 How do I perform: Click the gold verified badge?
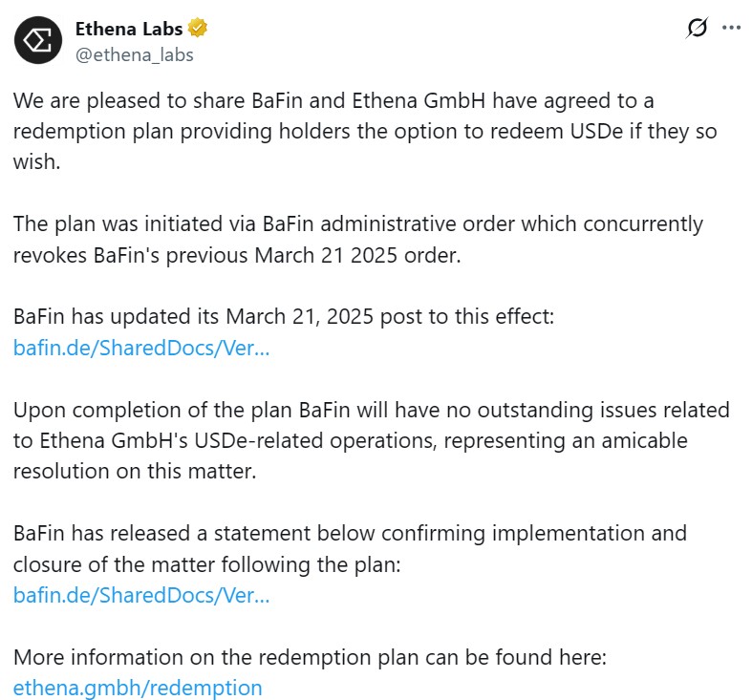199,29
